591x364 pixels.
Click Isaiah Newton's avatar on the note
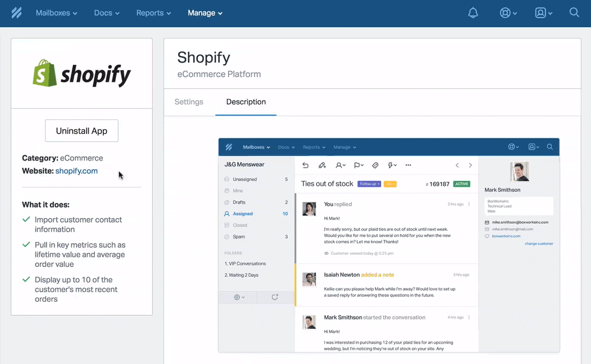click(x=309, y=279)
